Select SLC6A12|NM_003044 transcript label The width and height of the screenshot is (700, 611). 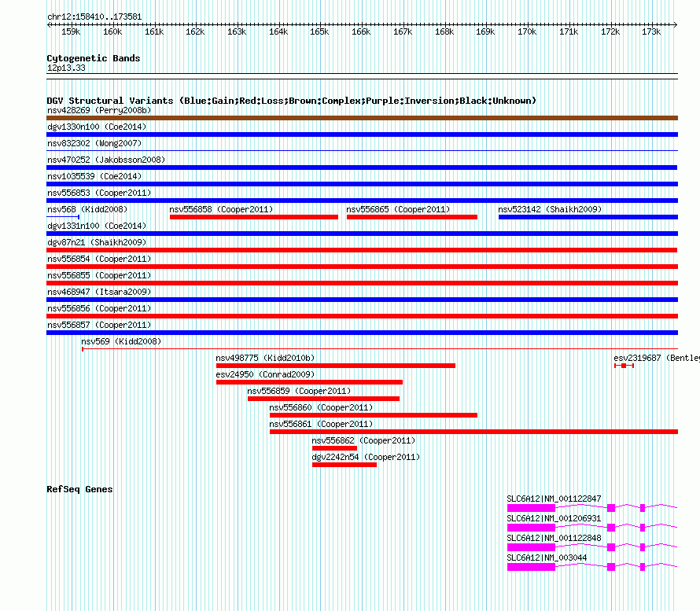[x=547, y=558]
